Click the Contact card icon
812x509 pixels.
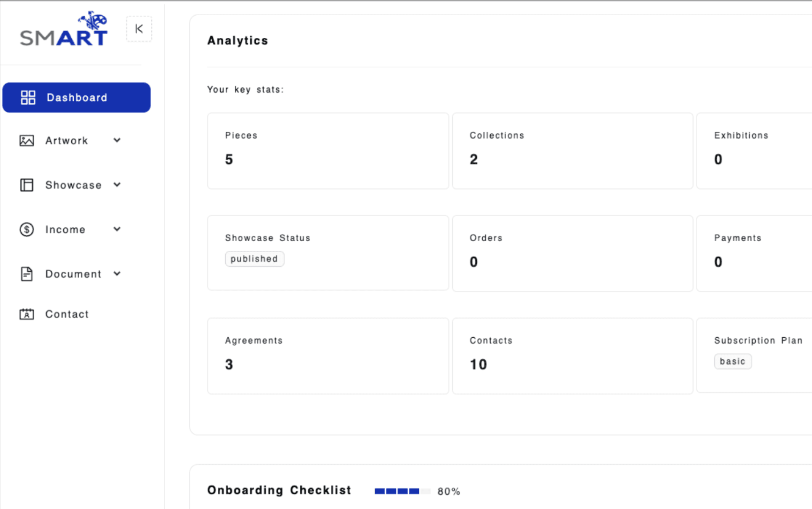click(x=27, y=314)
